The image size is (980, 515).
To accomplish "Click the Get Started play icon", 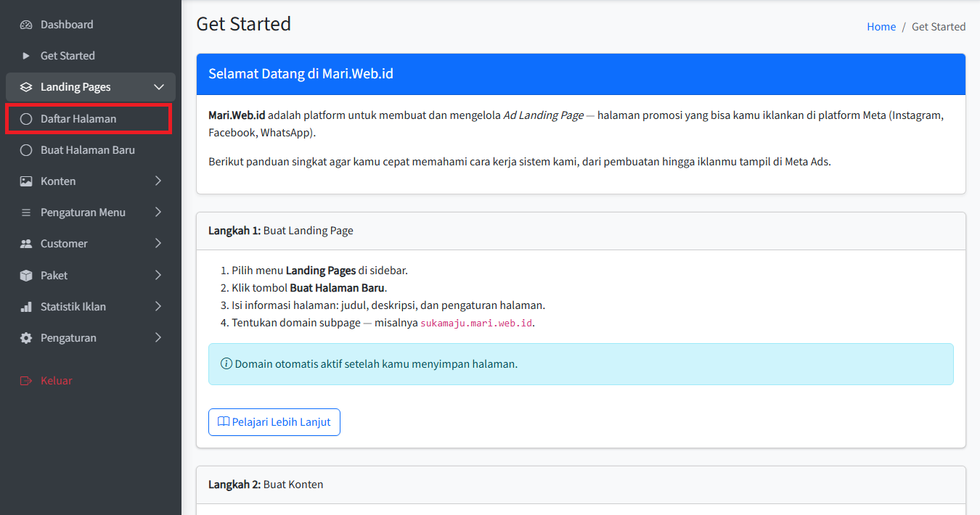I will point(26,56).
